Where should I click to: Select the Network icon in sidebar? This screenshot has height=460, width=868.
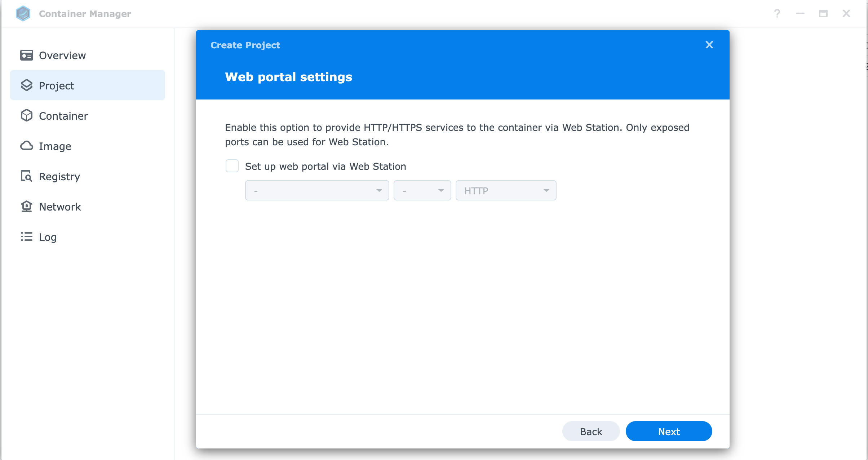pos(26,207)
